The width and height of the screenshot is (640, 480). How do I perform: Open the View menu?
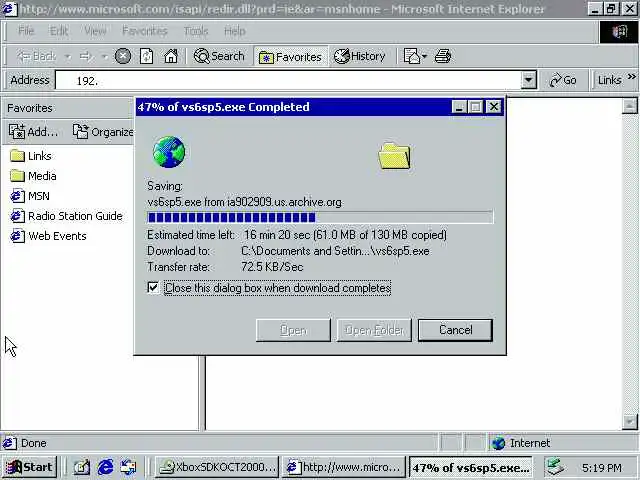pyautogui.click(x=95, y=31)
